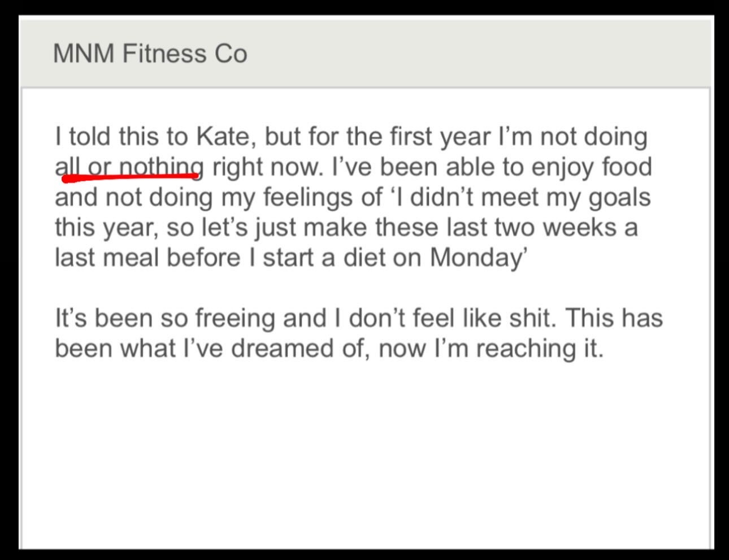Click the MNM Fitness Co header title
The height and width of the screenshot is (560, 729).
[150, 54]
